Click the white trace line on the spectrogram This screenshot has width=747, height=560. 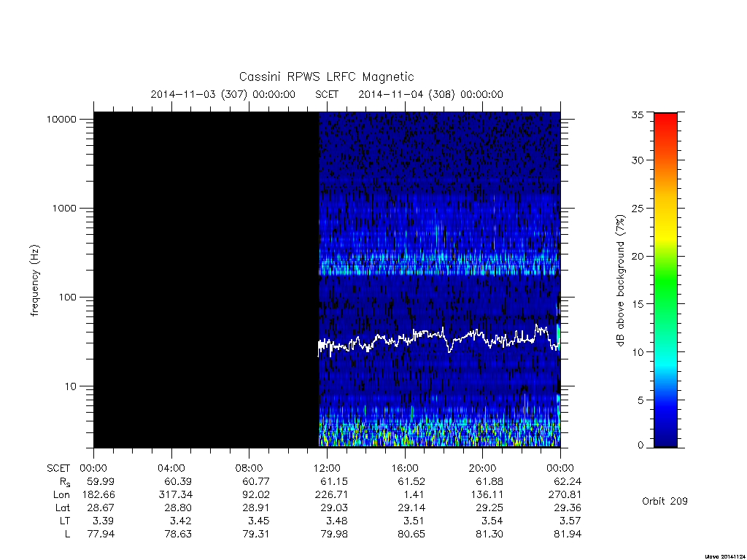point(438,340)
